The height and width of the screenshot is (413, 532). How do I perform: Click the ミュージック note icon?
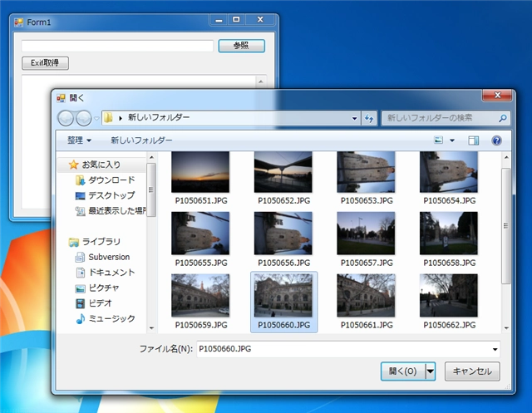coord(80,319)
